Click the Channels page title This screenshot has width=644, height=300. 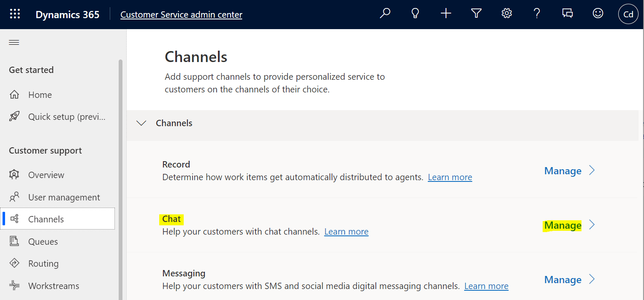click(x=196, y=57)
